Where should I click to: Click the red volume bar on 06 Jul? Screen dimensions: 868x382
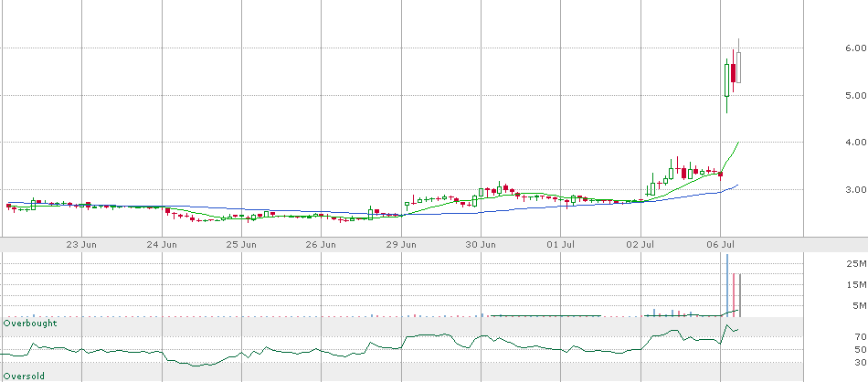click(x=734, y=295)
